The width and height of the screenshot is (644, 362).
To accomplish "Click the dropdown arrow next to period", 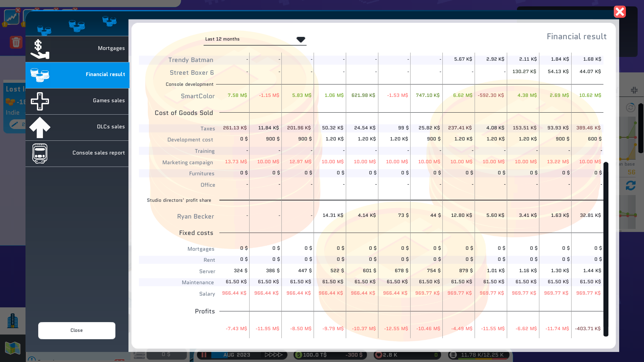I will point(301,40).
